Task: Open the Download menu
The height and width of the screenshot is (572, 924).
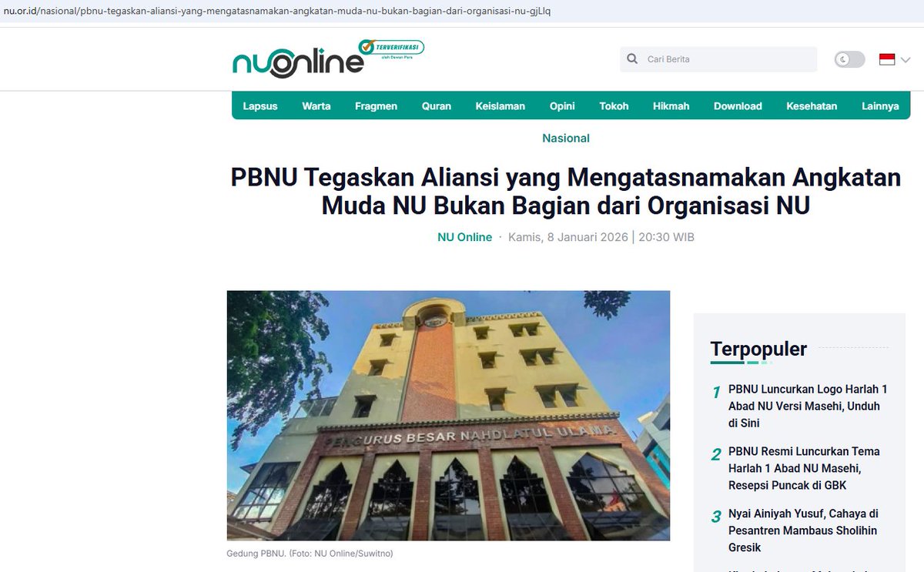Action: (738, 106)
